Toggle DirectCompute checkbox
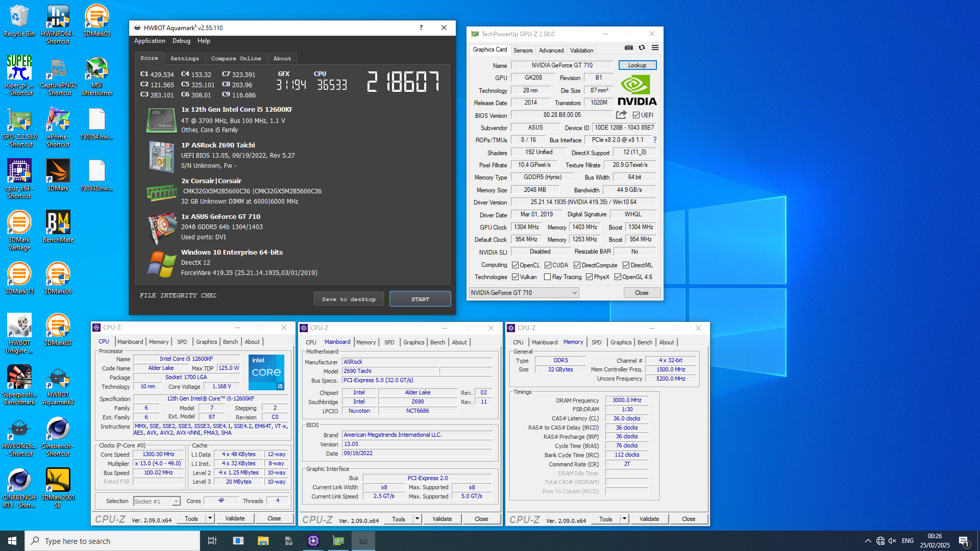Screen dimensions: 980x551 click(x=577, y=265)
